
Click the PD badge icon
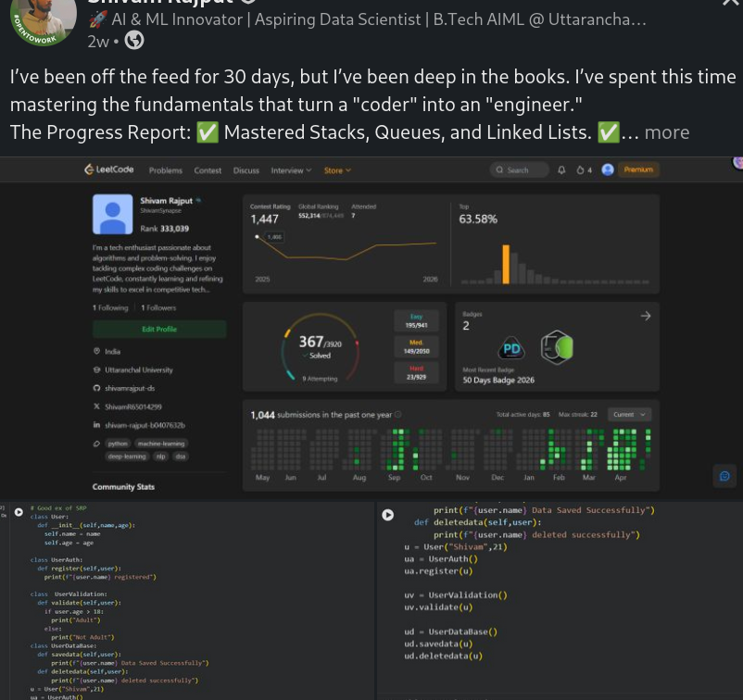(x=511, y=349)
